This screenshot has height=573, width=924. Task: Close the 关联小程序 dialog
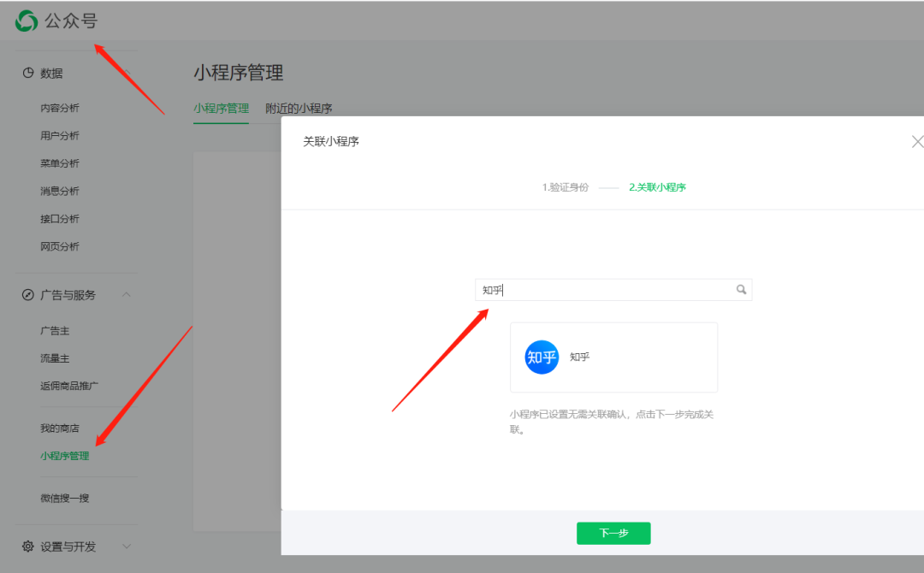click(917, 141)
